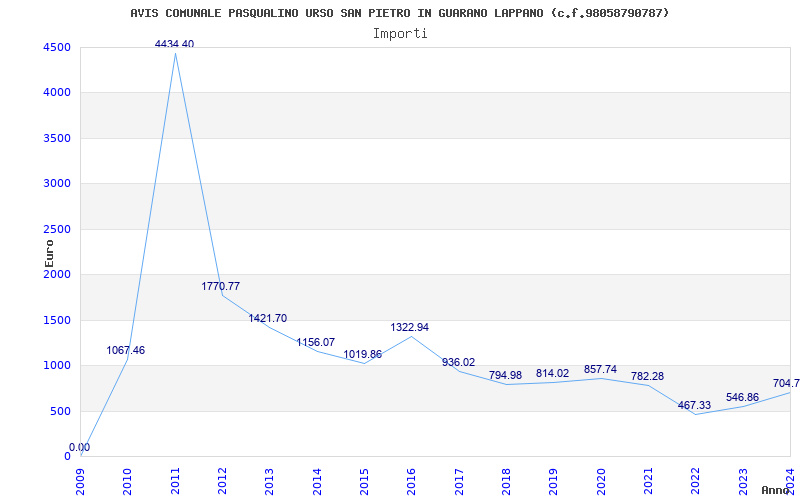
Task: Click the 782.28 data label
Action: click(x=647, y=377)
